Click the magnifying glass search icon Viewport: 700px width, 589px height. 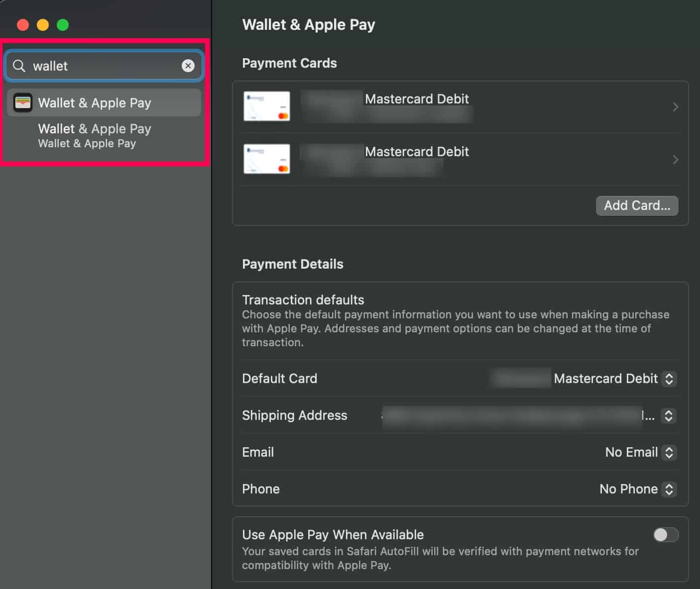[x=19, y=66]
